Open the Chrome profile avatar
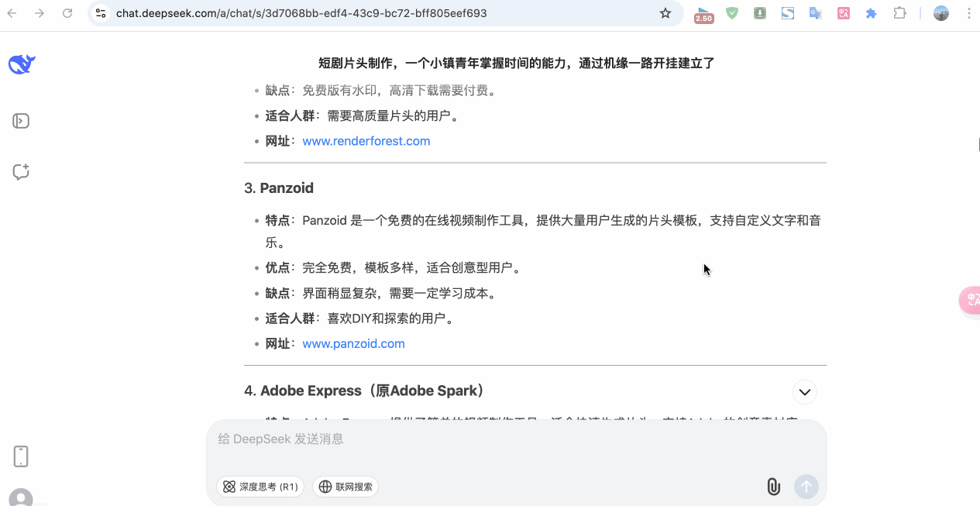980x506 pixels. 941,13
